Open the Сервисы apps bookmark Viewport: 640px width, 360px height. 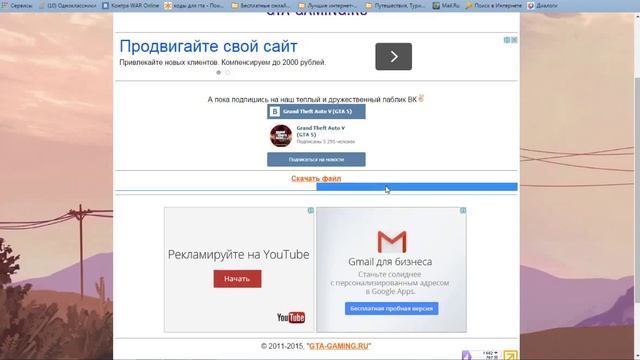(17, 6)
